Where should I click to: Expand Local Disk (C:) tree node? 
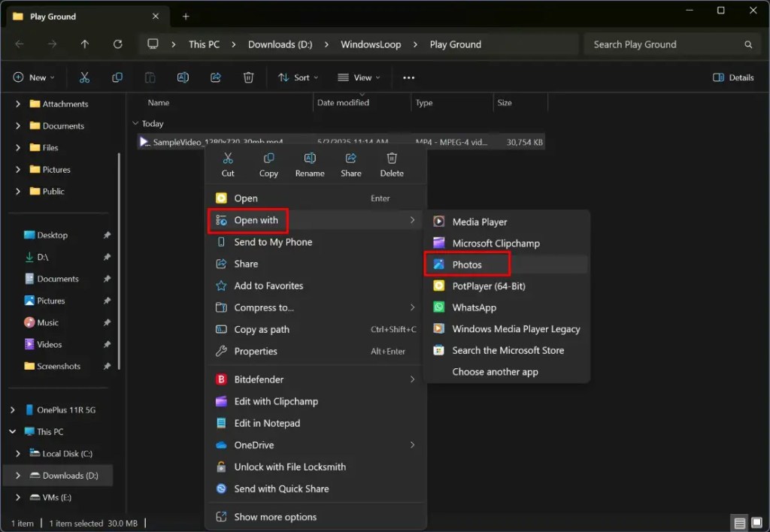18,453
